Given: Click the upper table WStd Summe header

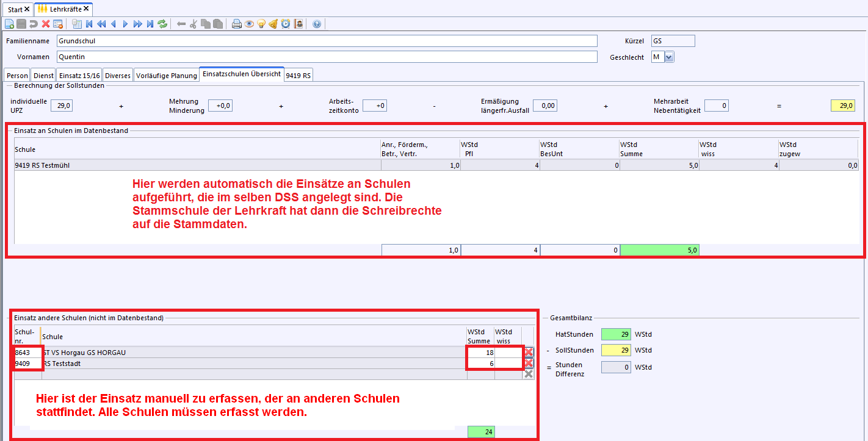Looking at the screenshot, I should coord(659,149).
